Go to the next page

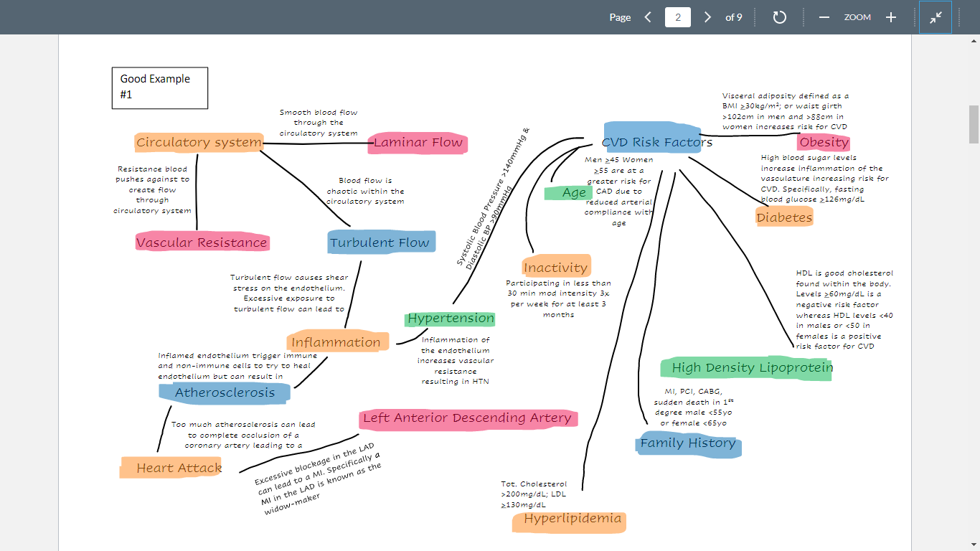(x=707, y=17)
